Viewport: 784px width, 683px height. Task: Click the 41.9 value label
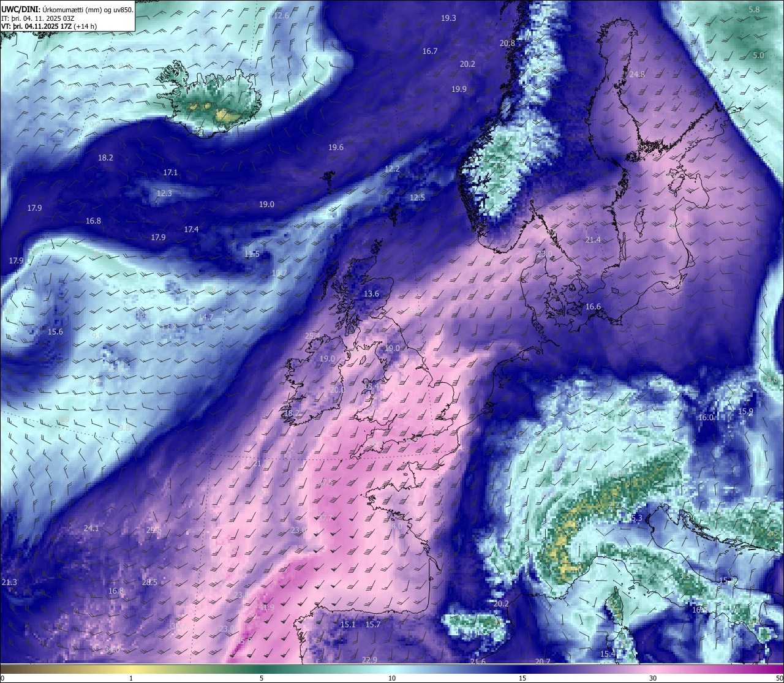tap(266, 608)
